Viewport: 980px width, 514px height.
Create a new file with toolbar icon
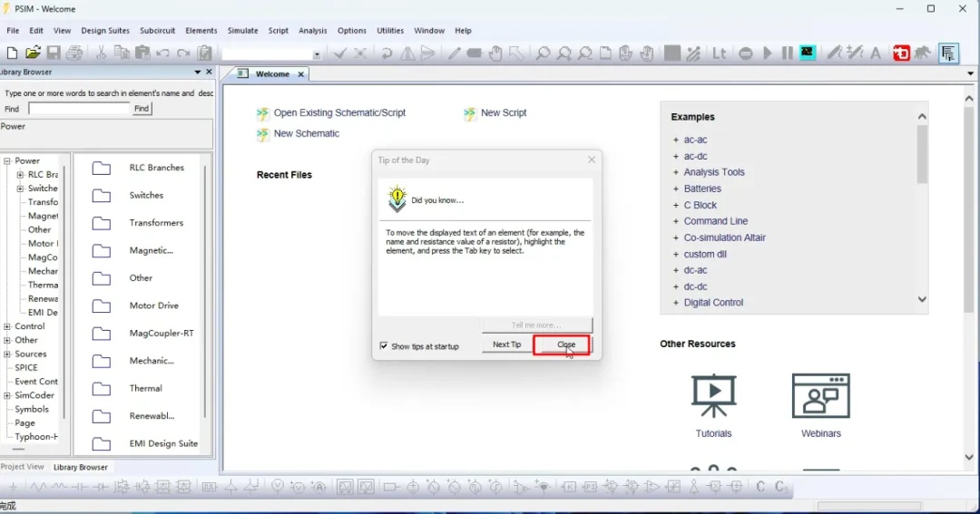[x=12, y=53]
